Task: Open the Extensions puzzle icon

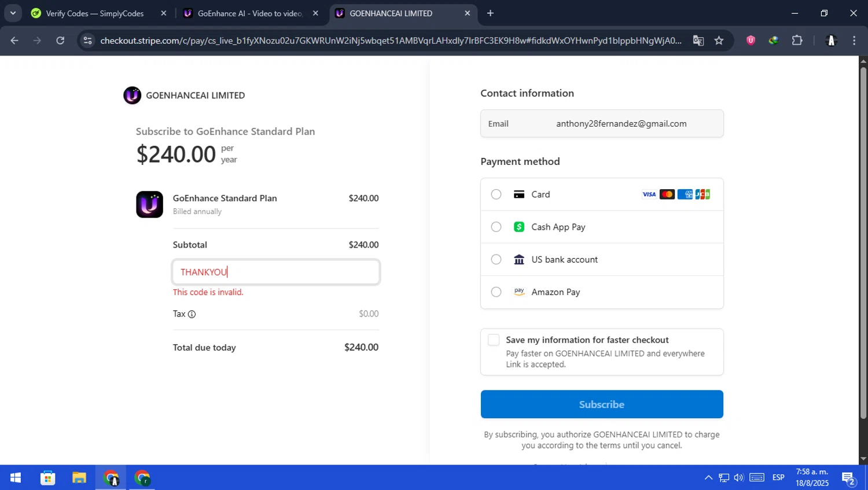Action: point(797,40)
